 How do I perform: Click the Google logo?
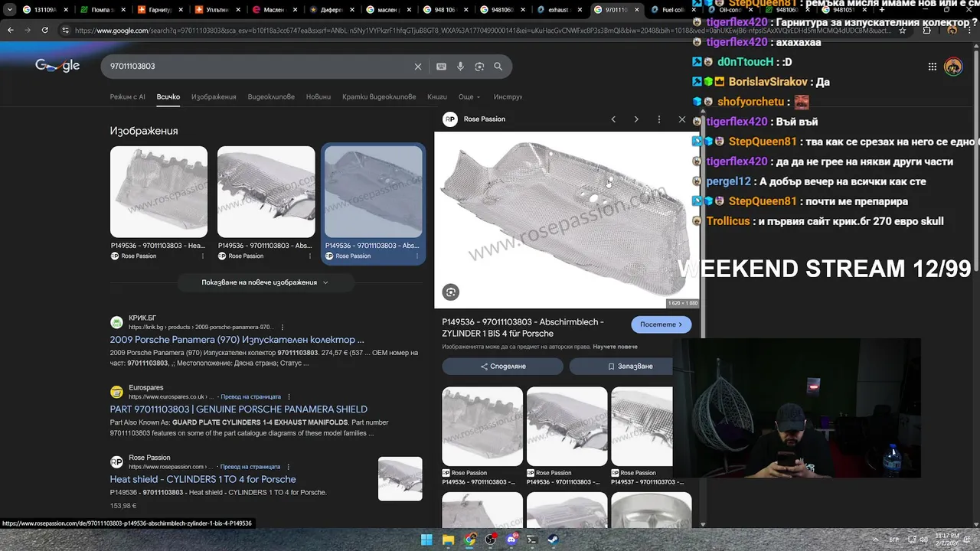[x=57, y=66]
